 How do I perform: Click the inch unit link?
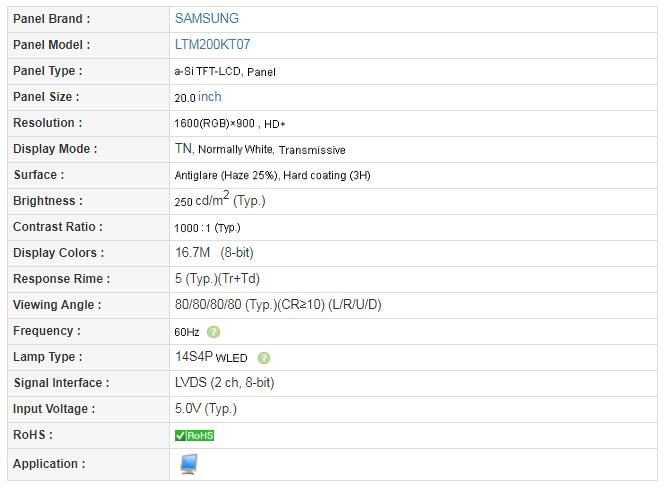pyautogui.click(x=210, y=97)
